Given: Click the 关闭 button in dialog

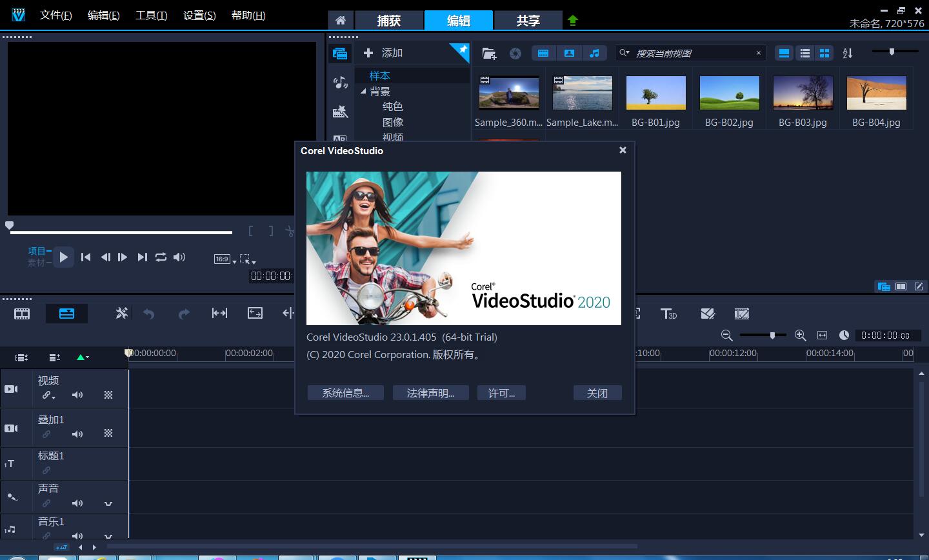Looking at the screenshot, I should (597, 393).
